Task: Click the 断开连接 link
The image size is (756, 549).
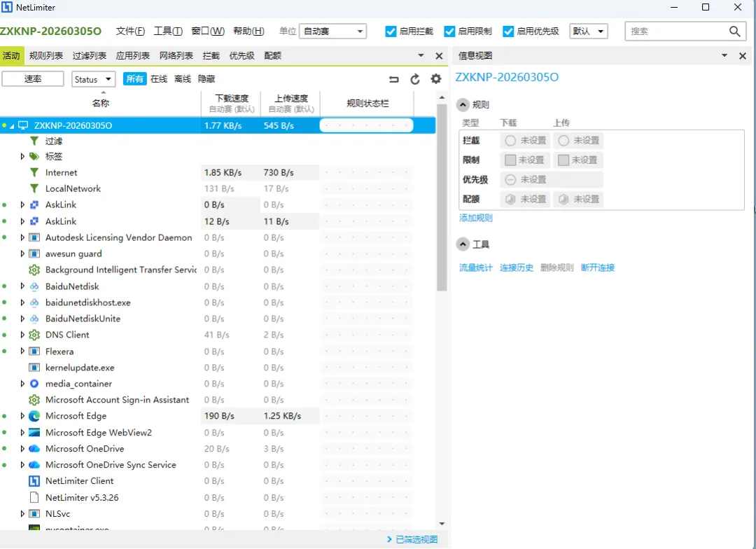Action: 598,267
